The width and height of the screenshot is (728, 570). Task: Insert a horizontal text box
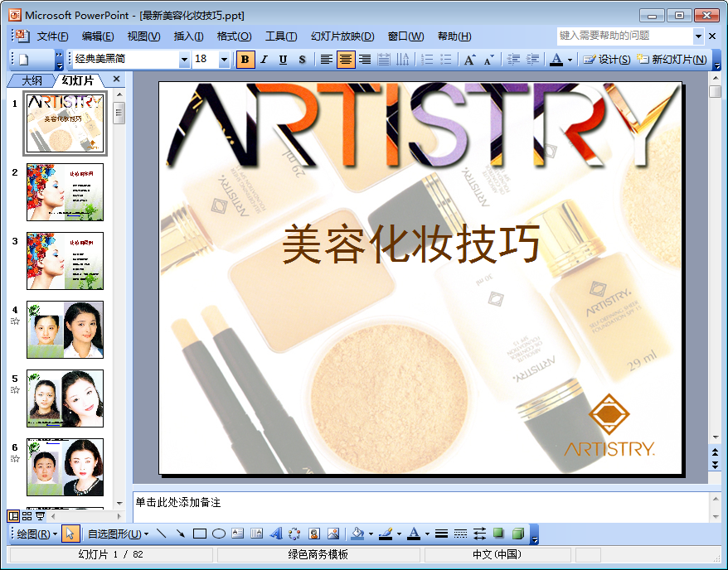[238, 534]
